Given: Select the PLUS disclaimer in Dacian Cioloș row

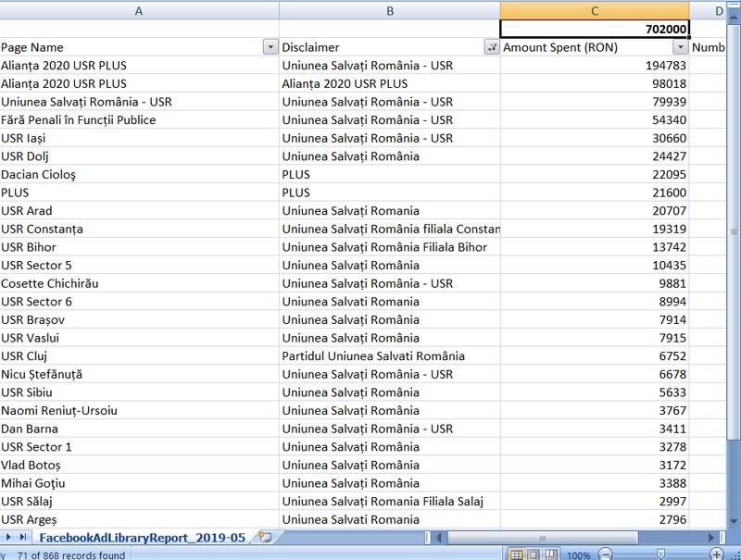Looking at the screenshot, I should [390, 174].
